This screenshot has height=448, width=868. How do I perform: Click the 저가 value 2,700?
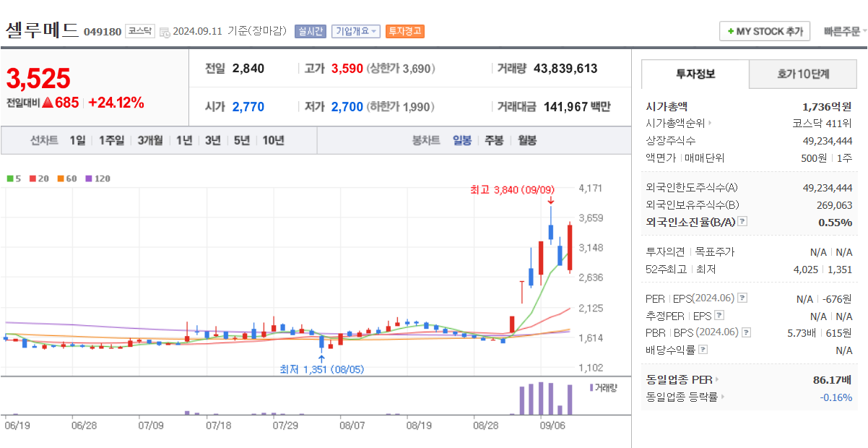point(347,107)
